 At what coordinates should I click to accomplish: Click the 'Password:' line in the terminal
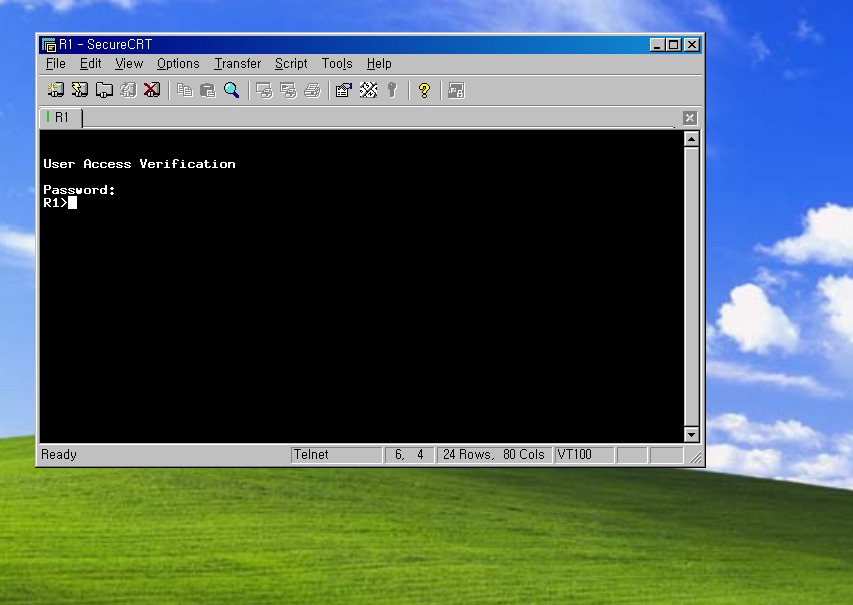[79, 190]
